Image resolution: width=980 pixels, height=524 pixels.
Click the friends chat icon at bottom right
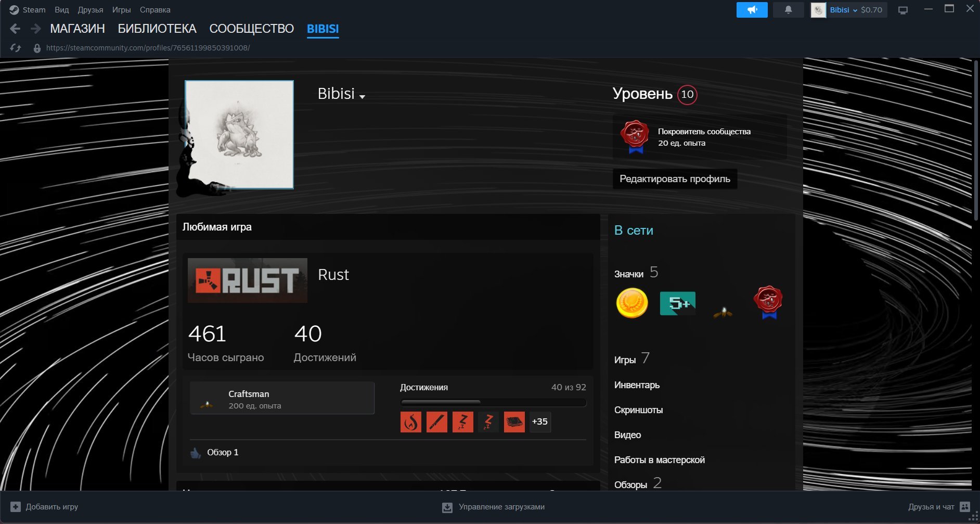(x=965, y=507)
